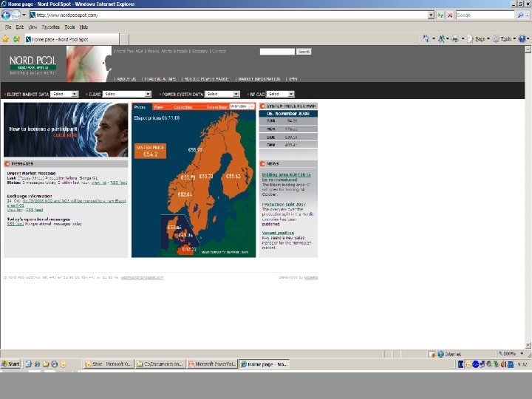Open the View menu
This screenshot has height=399, width=532.
(33, 27)
